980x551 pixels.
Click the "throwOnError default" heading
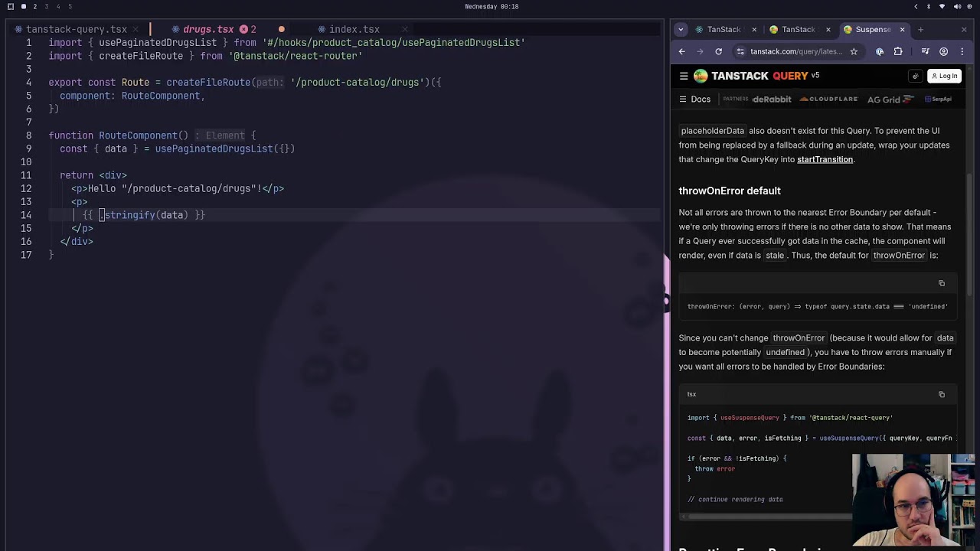point(730,191)
